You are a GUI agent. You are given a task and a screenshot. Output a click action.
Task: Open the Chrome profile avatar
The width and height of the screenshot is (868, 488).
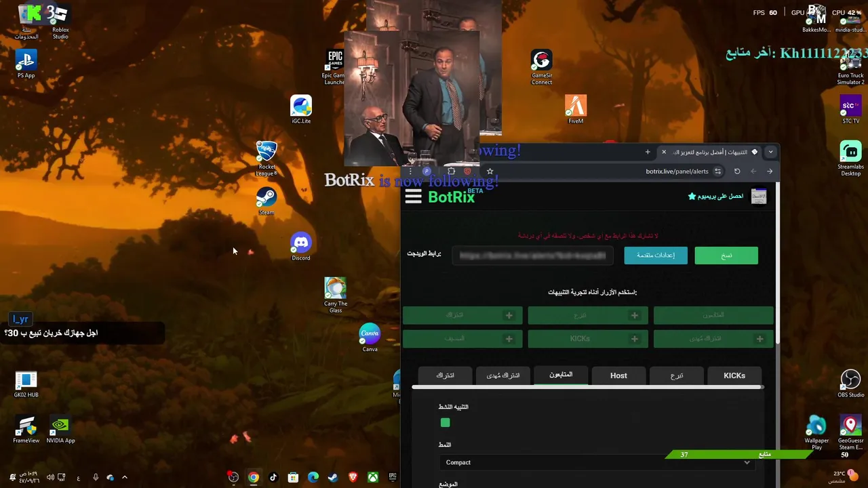(427, 171)
